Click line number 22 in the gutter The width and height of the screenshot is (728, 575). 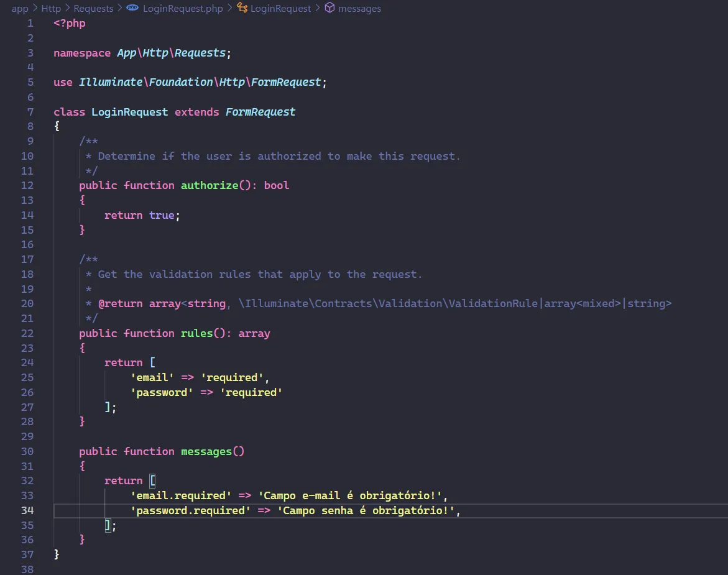point(27,333)
